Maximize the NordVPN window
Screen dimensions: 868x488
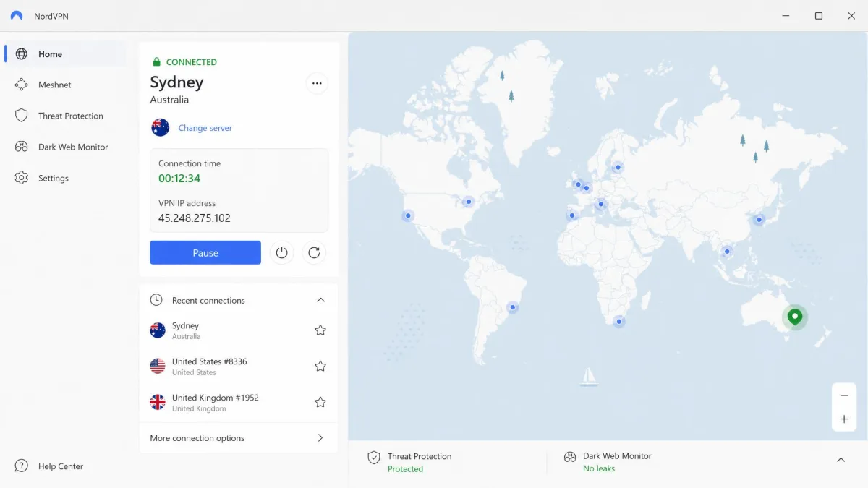818,16
